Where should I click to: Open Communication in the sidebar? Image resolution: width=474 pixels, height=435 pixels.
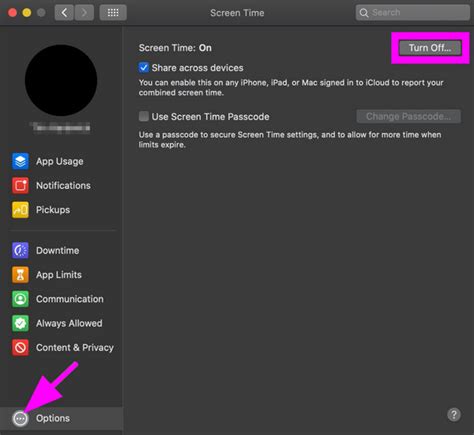(70, 299)
